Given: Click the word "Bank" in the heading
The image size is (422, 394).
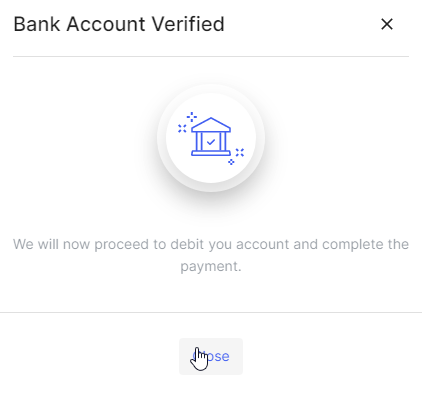Looking at the screenshot, I should pos(37,24).
